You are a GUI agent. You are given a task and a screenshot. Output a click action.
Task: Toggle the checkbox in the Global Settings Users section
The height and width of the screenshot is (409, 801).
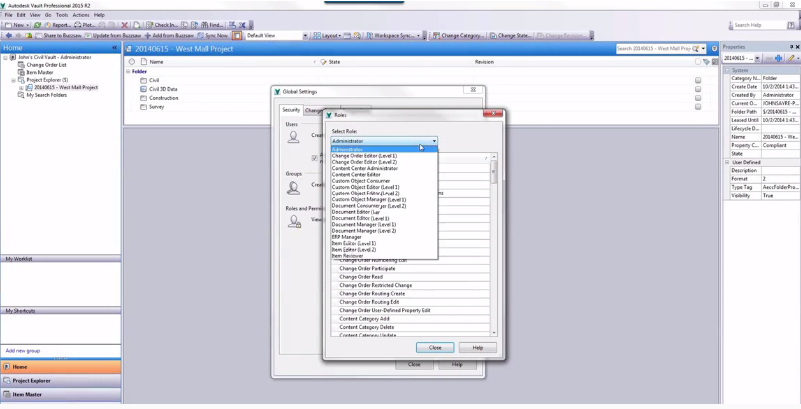[x=314, y=158]
